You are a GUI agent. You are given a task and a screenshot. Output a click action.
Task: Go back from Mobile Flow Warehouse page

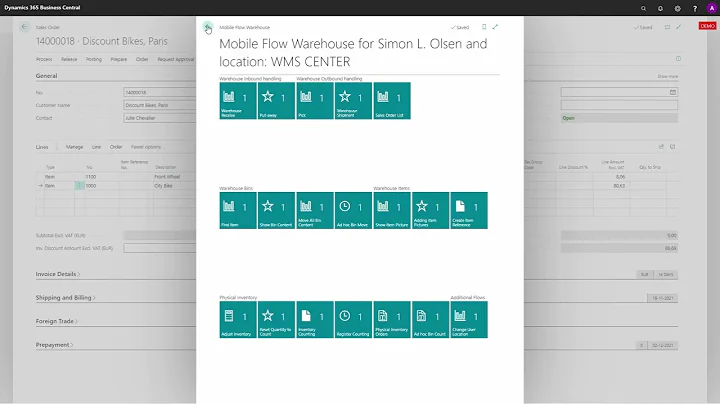click(x=208, y=27)
